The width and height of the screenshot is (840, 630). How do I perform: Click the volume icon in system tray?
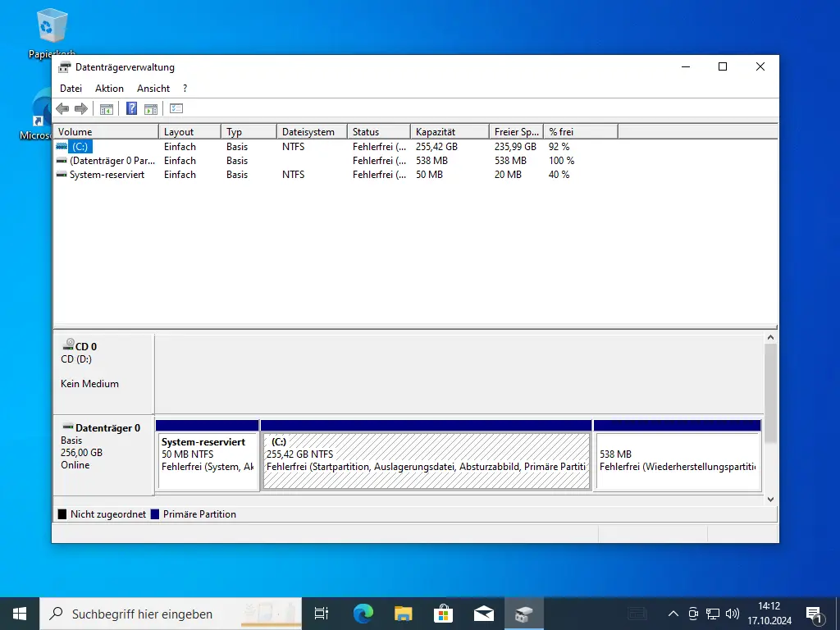pos(733,613)
